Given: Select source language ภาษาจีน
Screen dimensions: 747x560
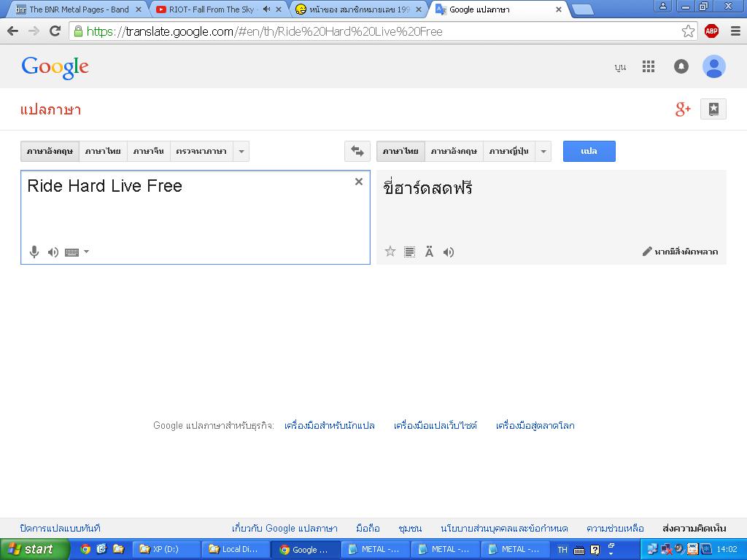Looking at the screenshot, I should (x=149, y=152).
